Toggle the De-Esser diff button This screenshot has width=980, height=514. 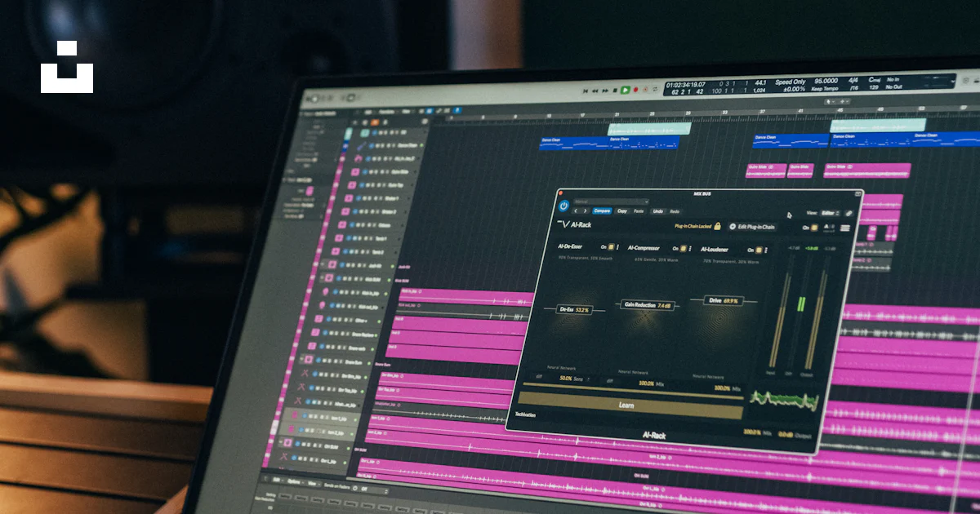coord(539,376)
